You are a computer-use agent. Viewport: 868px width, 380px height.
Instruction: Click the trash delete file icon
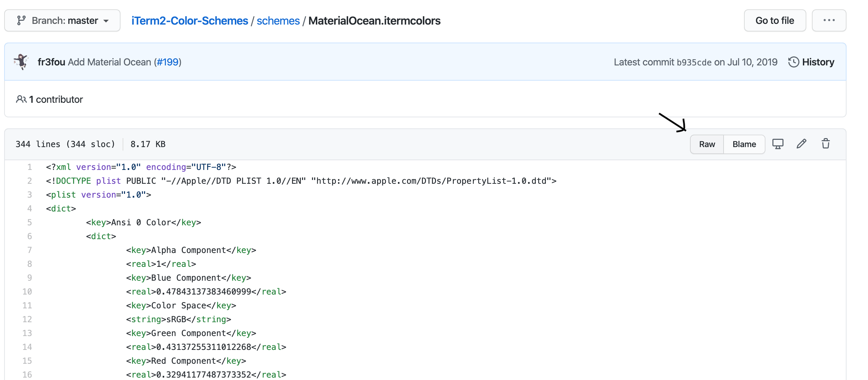[825, 144]
